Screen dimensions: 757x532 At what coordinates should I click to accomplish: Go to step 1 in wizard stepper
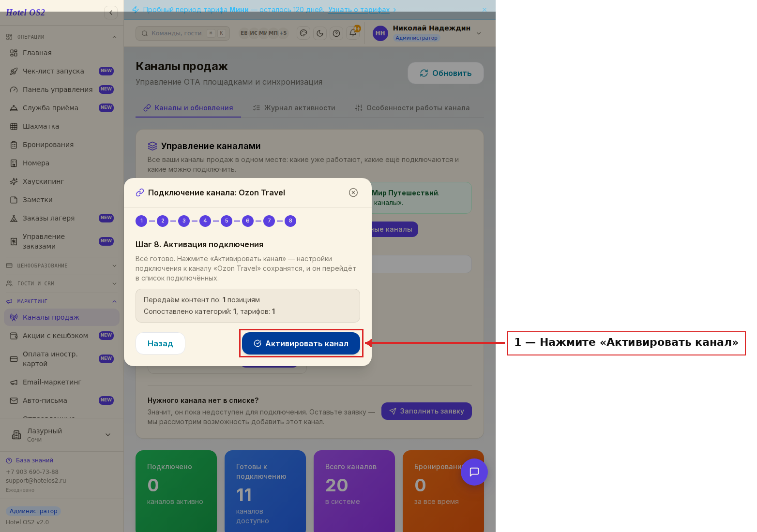[x=141, y=221]
